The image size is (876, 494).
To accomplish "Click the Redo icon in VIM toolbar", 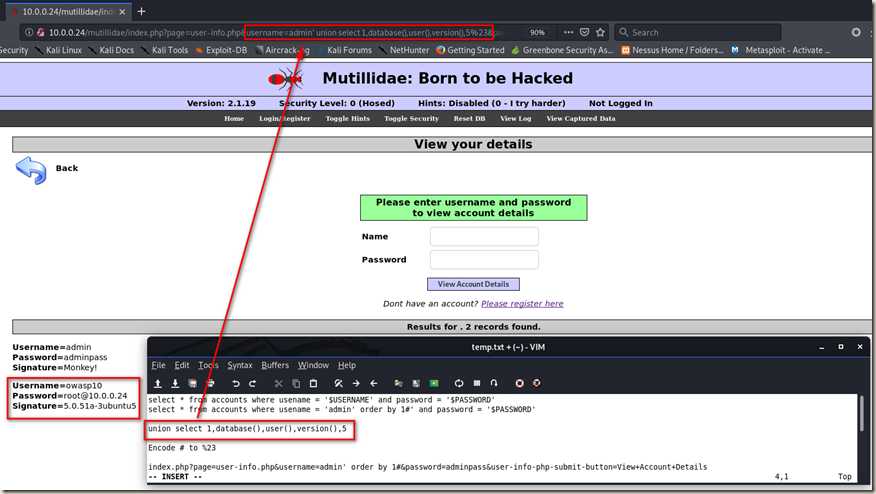I will coord(253,383).
